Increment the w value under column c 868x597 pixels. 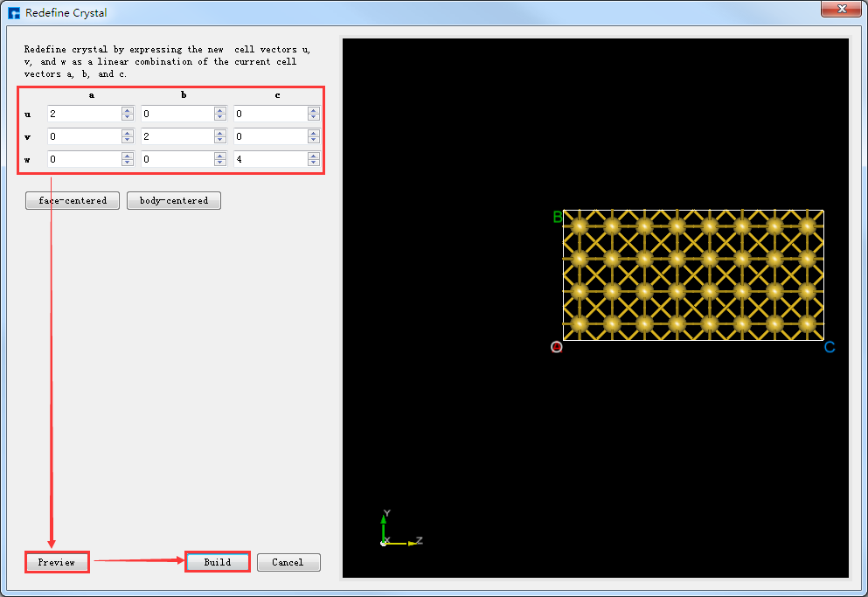(312, 156)
